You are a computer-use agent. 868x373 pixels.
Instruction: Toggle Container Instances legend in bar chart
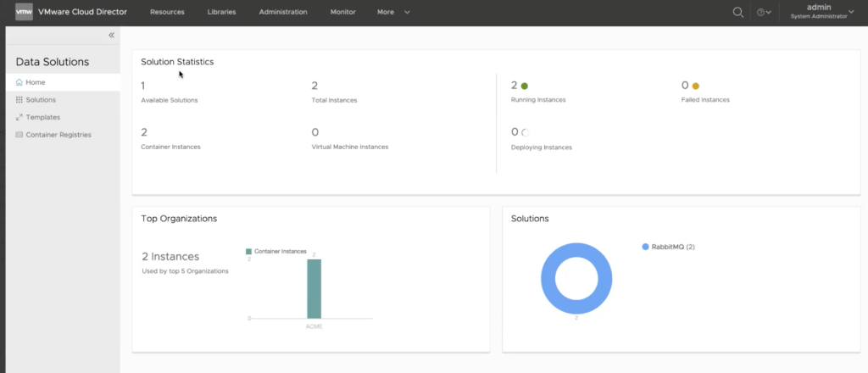275,252
